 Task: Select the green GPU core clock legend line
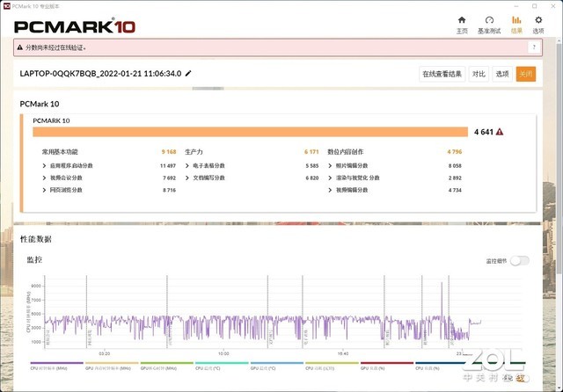(166, 363)
